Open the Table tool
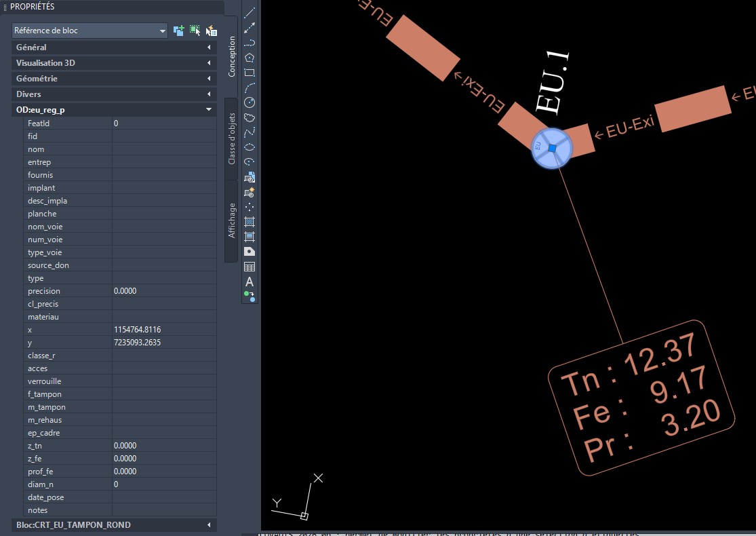Screen dimensions: 756x536 tap(250, 267)
